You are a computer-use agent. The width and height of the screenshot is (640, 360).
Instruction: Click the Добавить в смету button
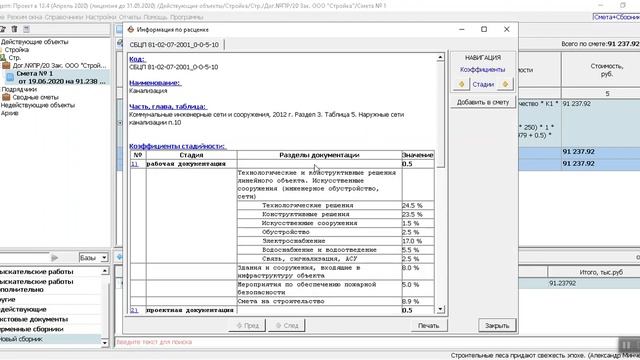click(483, 102)
